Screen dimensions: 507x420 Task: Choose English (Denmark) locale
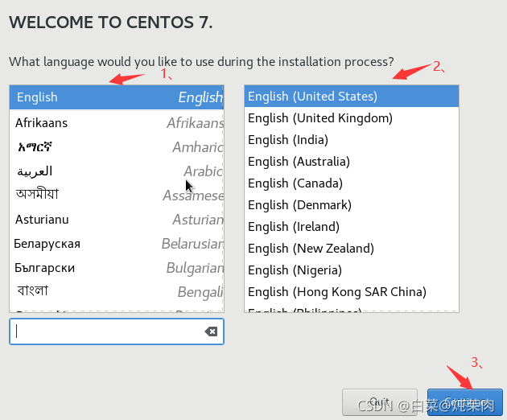coord(352,205)
